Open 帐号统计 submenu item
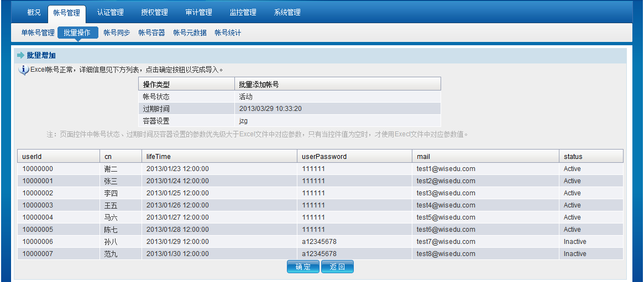Image resolution: width=644 pixels, height=282 pixels. click(x=228, y=33)
